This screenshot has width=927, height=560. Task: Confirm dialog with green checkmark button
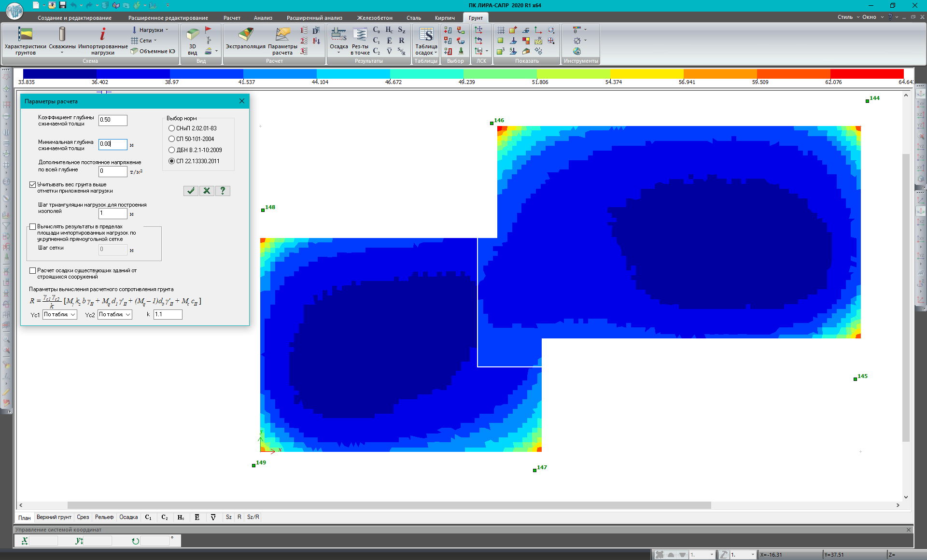[191, 191]
